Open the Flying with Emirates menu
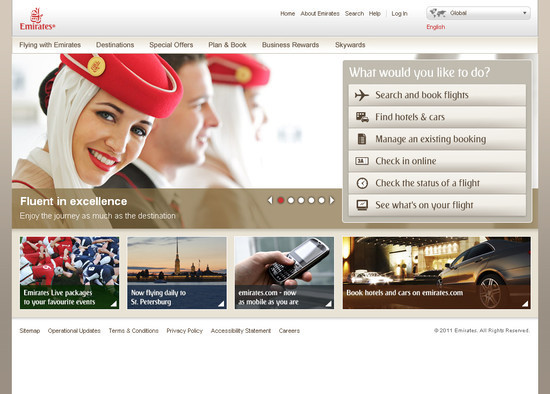 click(x=50, y=45)
